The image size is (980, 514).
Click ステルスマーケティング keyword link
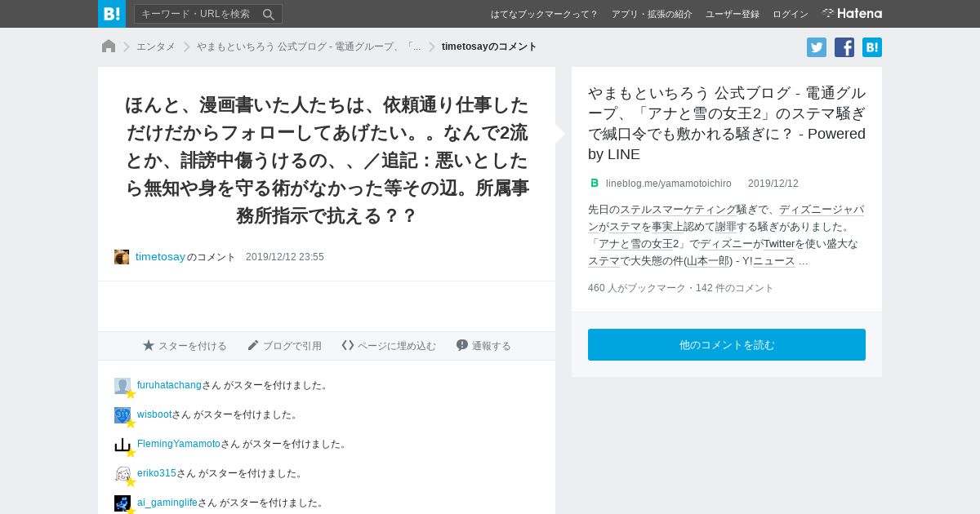(678, 210)
